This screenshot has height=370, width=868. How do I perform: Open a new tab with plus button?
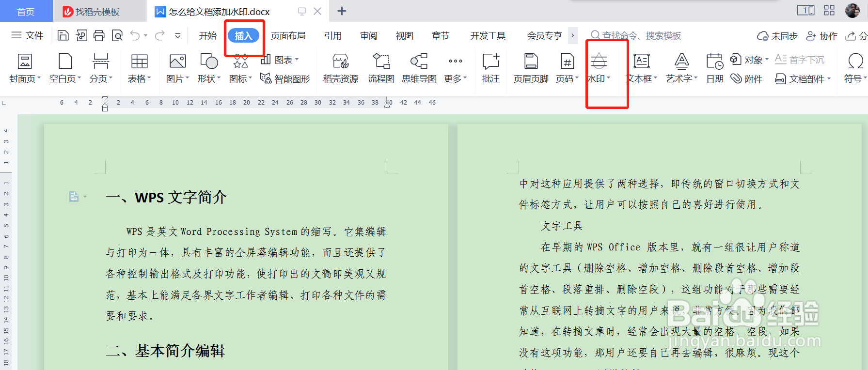(342, 11)
